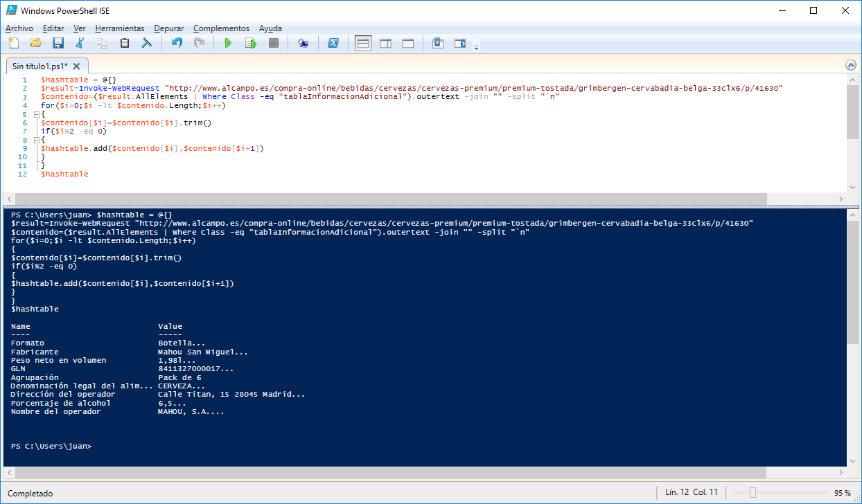Run the script with the green play icon

(228, 44)
